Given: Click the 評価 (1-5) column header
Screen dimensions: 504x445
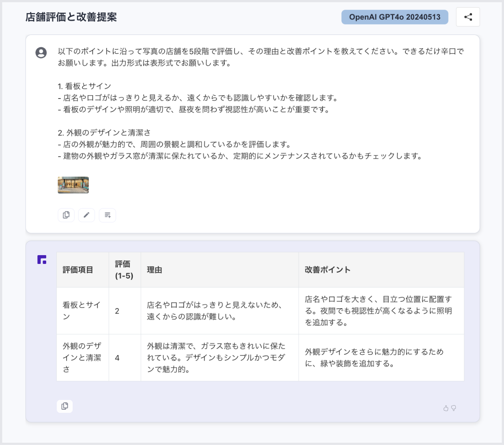Looking at the screenshot, I should coord(125,270).
